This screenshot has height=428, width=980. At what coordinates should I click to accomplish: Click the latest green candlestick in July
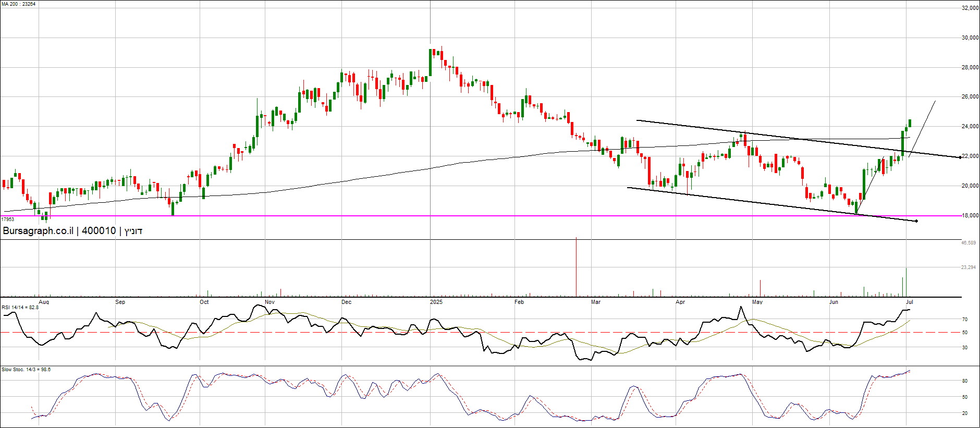pos(910,123)
